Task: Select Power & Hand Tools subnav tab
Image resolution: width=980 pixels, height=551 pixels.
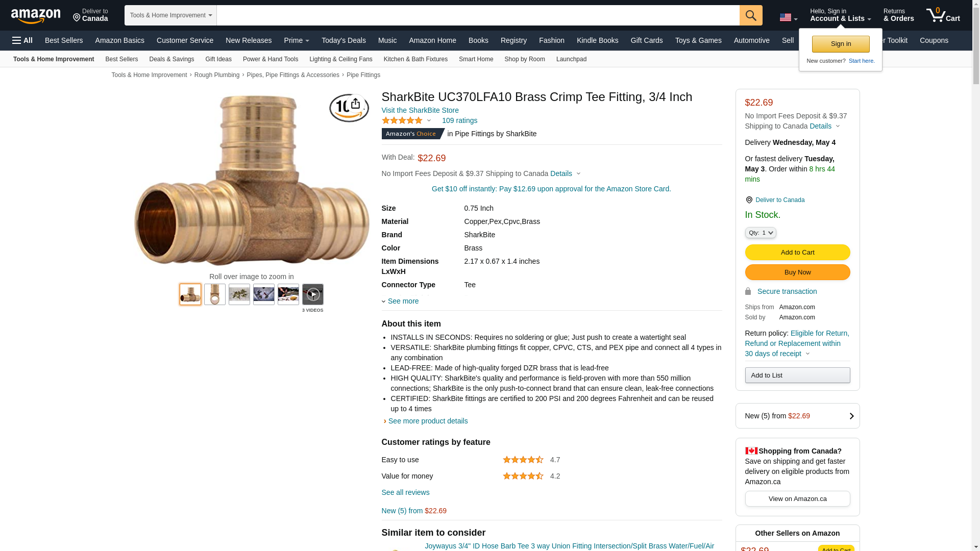Action: pos(271,59)
